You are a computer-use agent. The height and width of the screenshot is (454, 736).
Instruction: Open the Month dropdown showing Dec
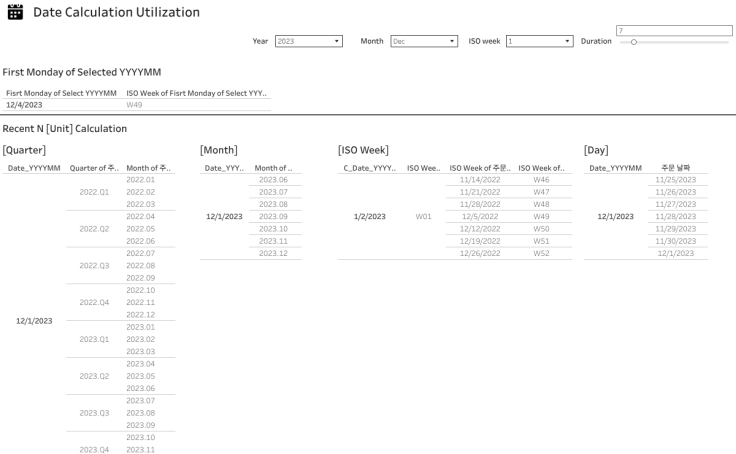424,41
